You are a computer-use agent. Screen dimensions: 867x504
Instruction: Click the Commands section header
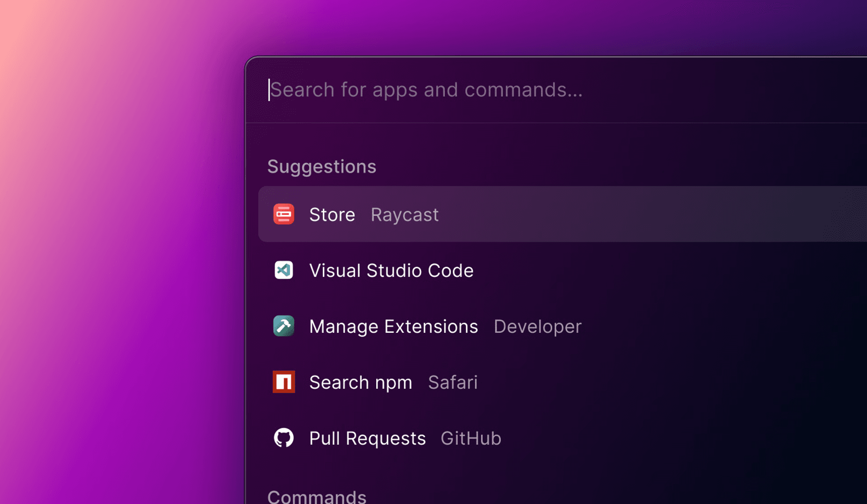[x=316, y=497]
